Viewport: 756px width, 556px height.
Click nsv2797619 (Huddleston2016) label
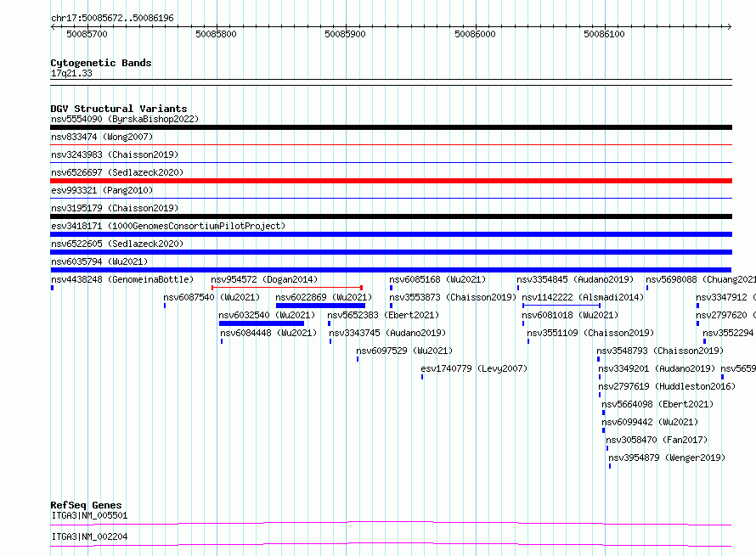667,386
